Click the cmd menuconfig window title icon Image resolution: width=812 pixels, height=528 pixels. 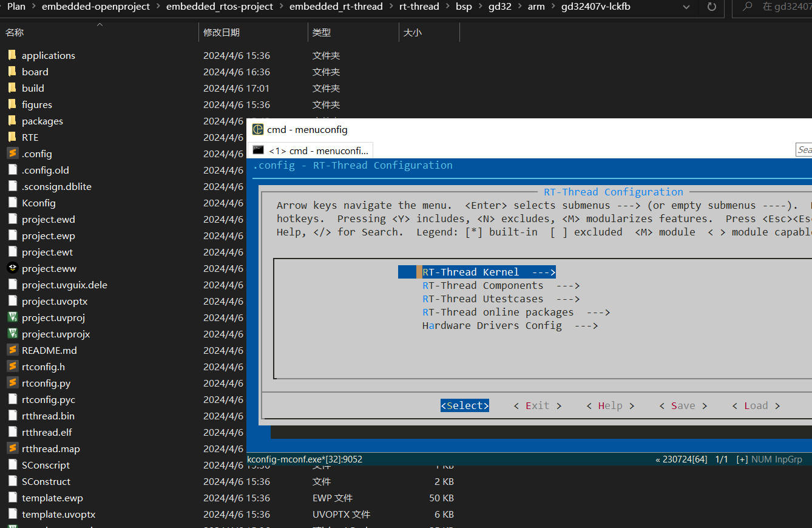click(258, 129)
